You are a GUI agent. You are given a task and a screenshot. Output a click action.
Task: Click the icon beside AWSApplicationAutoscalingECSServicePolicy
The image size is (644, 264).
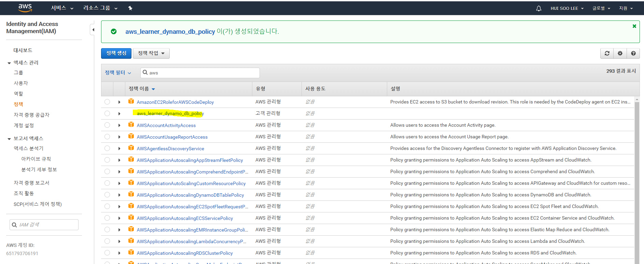coord(131,218)
